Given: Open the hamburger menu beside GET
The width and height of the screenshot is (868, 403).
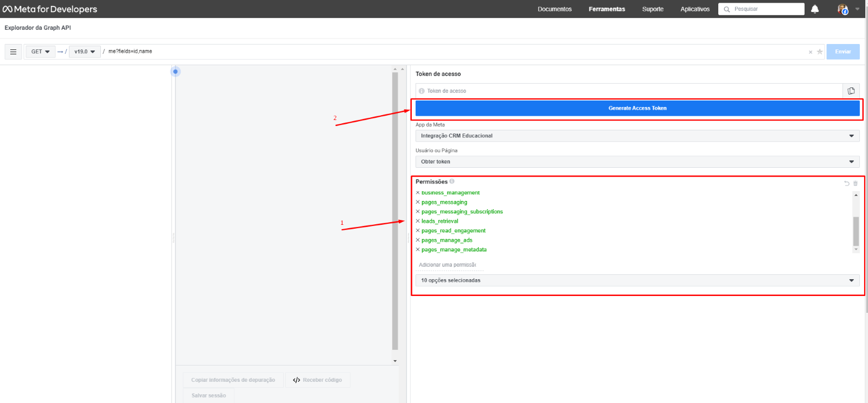Looking at the screenshot, I should pyautogui.click(x=13, y=52).
